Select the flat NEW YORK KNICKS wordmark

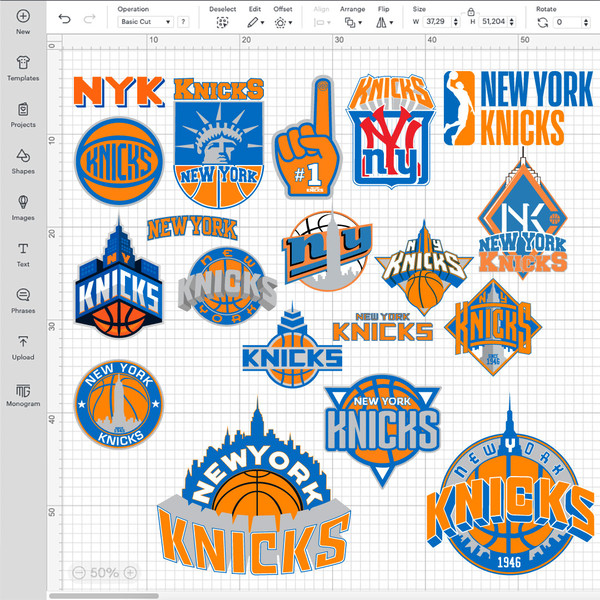coord(383,327)
